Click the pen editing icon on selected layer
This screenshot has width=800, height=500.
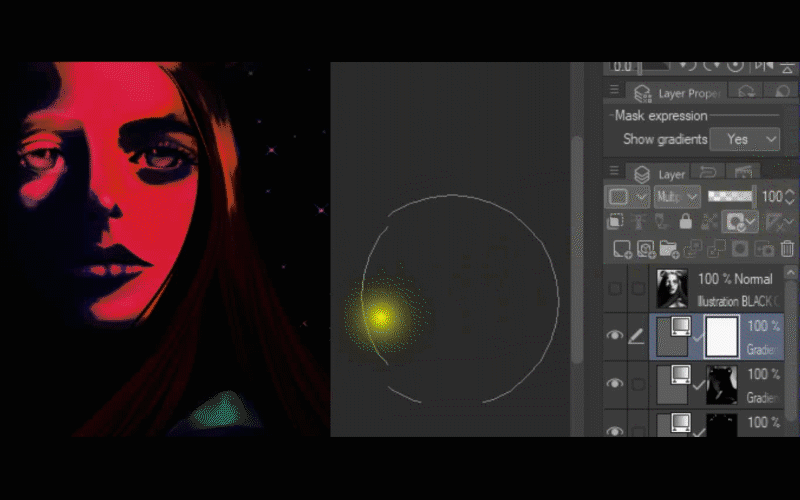point(637,336)
